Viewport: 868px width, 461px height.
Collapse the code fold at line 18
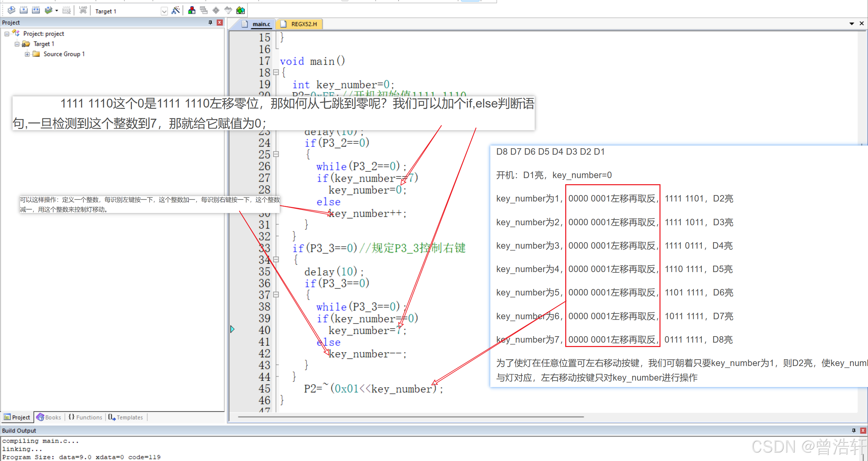coord(276,72)
